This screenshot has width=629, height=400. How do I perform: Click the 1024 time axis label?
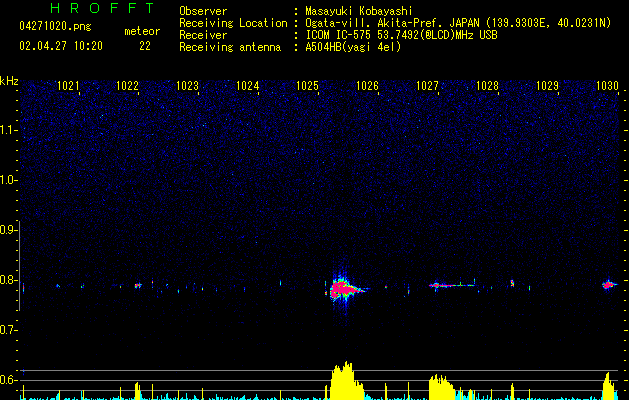tap(248, 86)
